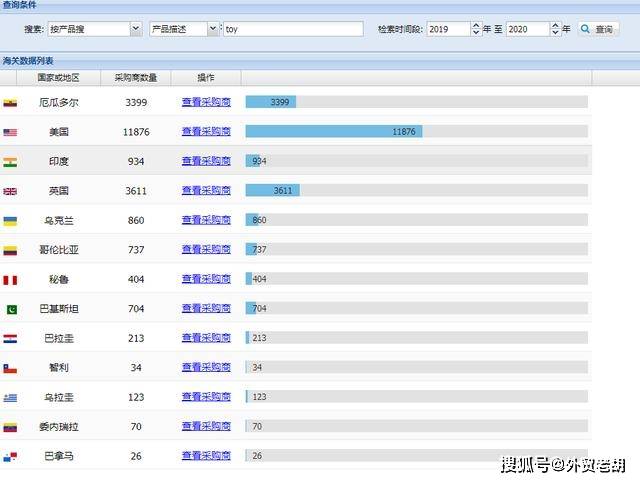Click the Pakistan flag icon

pos(10,309)
